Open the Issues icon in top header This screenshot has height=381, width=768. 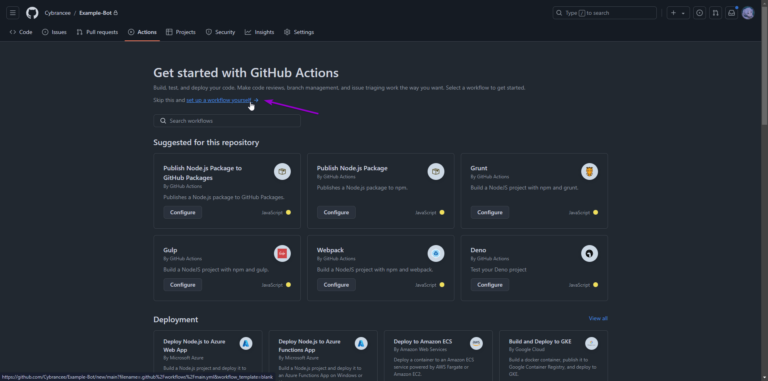click(x=700, y=13)
